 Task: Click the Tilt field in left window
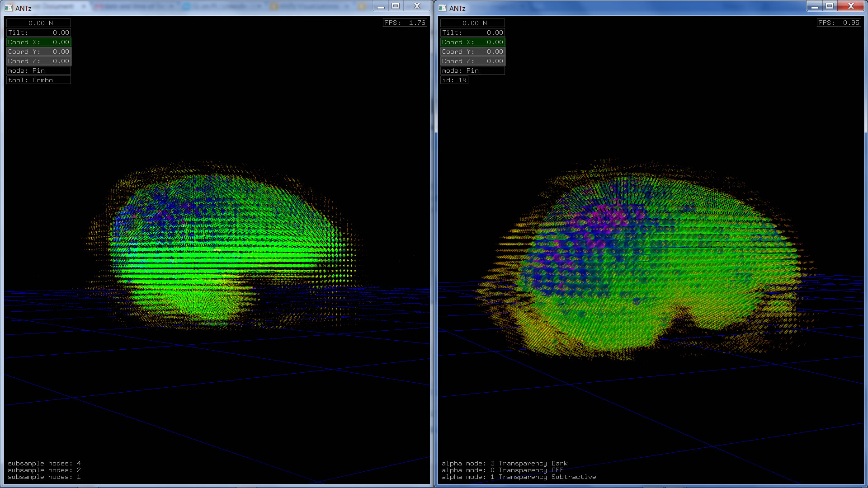(38, 33)
